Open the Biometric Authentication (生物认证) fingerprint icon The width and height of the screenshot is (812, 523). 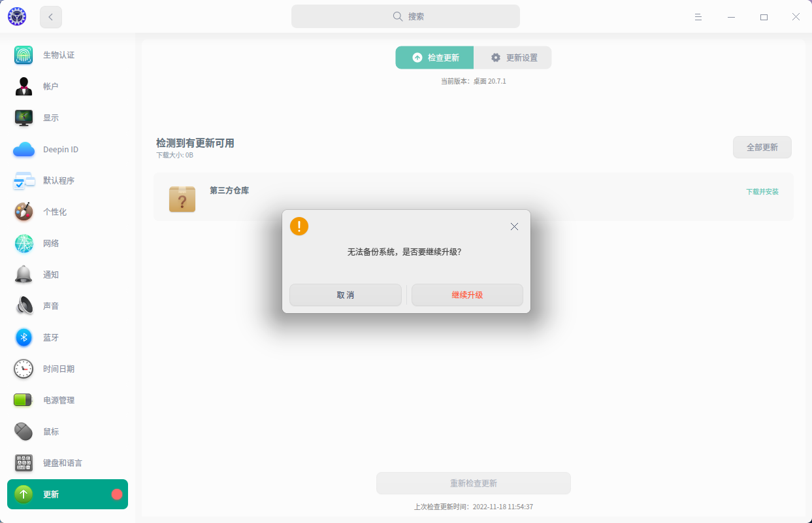tap(24, 55)
